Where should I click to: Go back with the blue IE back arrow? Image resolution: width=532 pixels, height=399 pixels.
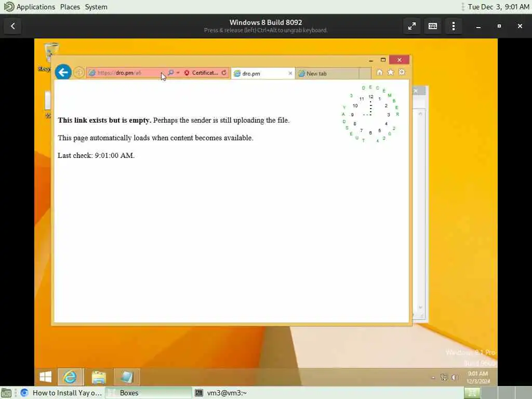click(x=63, y=72)
